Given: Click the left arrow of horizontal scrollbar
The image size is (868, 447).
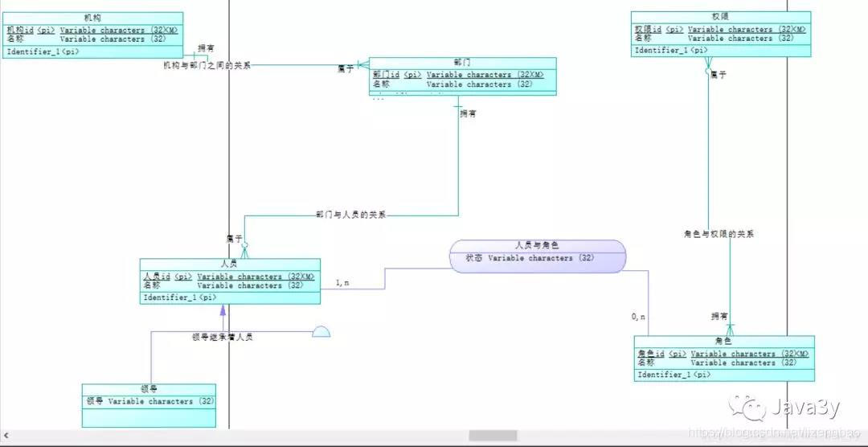Looking at the screenshot, I should [6, 436].
